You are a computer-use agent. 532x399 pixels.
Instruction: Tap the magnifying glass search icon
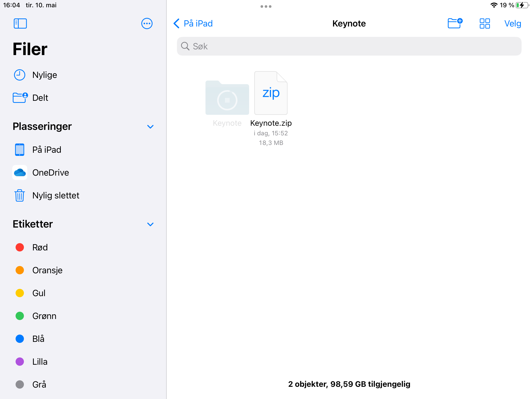(x=185, y=46)
